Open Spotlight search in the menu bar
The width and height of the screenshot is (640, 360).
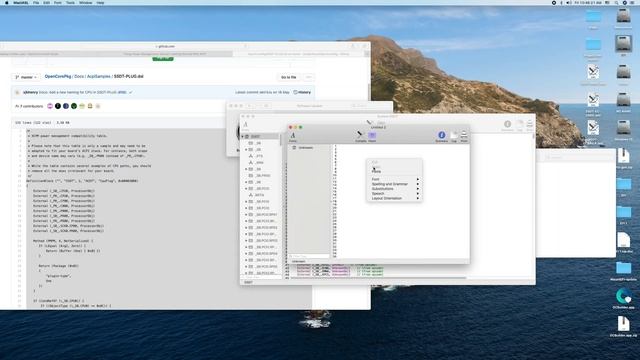tap(616, 2)
